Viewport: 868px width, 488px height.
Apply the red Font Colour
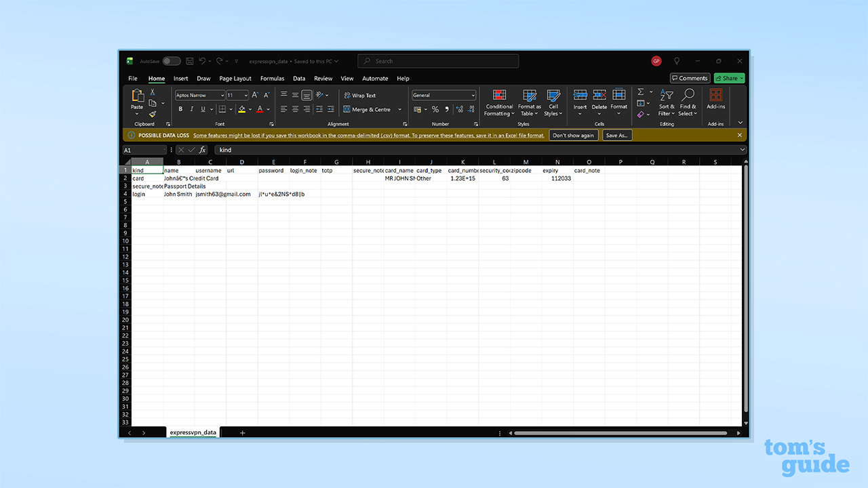[x=260, y=109]
